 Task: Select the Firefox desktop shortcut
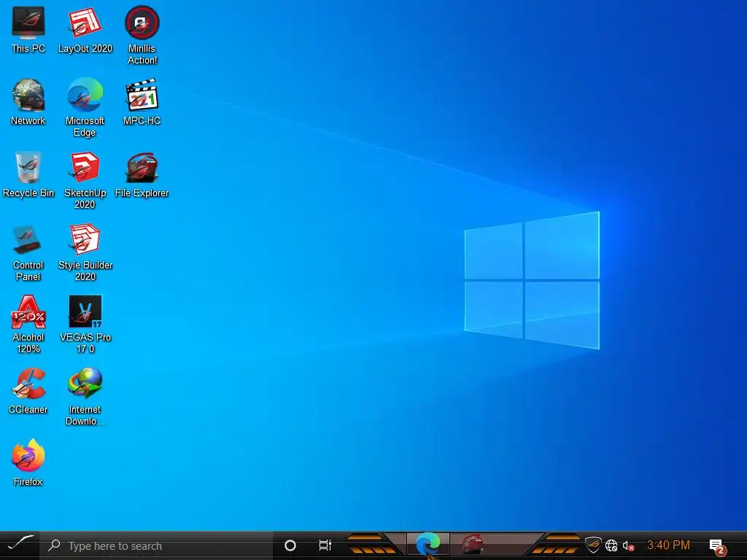(x=28, y=464)
